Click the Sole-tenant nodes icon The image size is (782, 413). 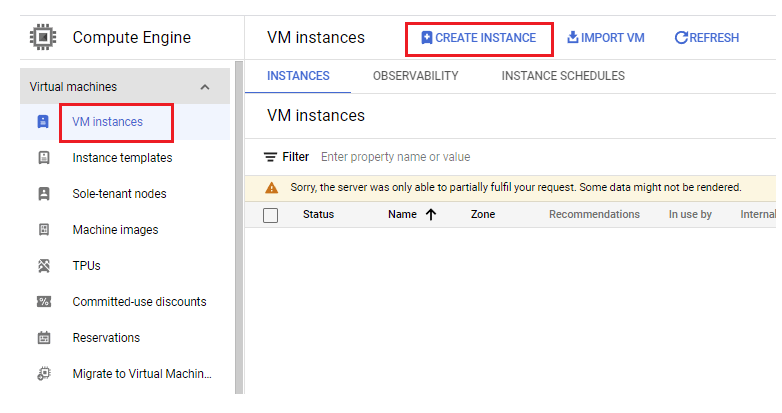(x=44, y=194)
